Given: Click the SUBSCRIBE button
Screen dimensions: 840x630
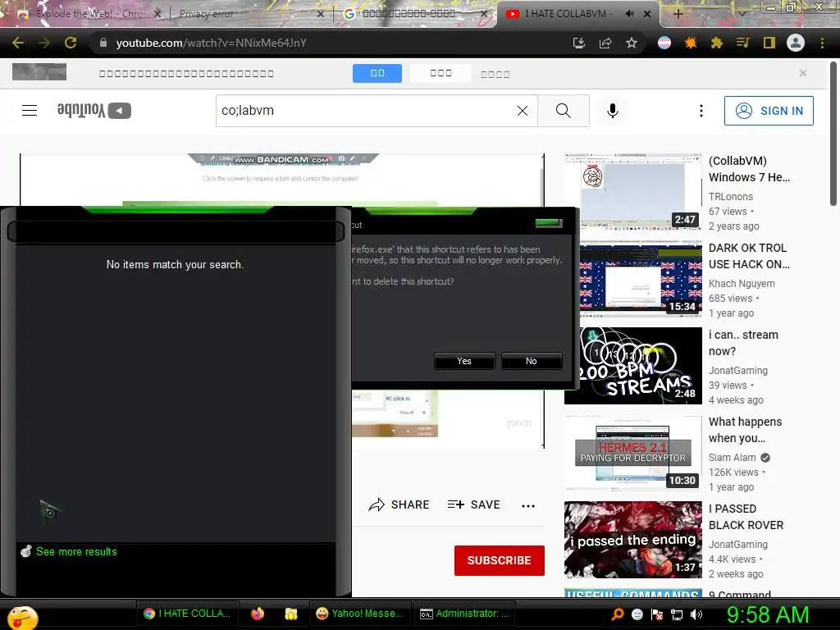Looking at the screenshot, I should click(500, 560).
